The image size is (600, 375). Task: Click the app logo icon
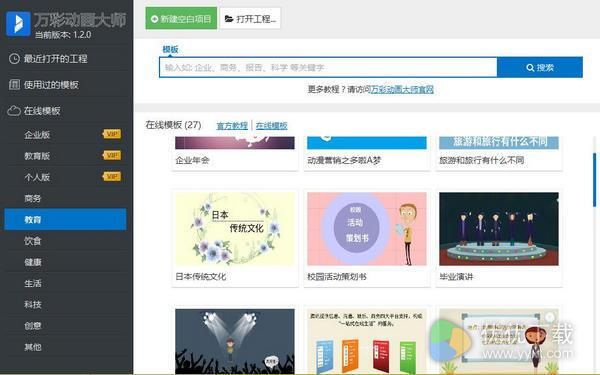[x=18, y=24]
